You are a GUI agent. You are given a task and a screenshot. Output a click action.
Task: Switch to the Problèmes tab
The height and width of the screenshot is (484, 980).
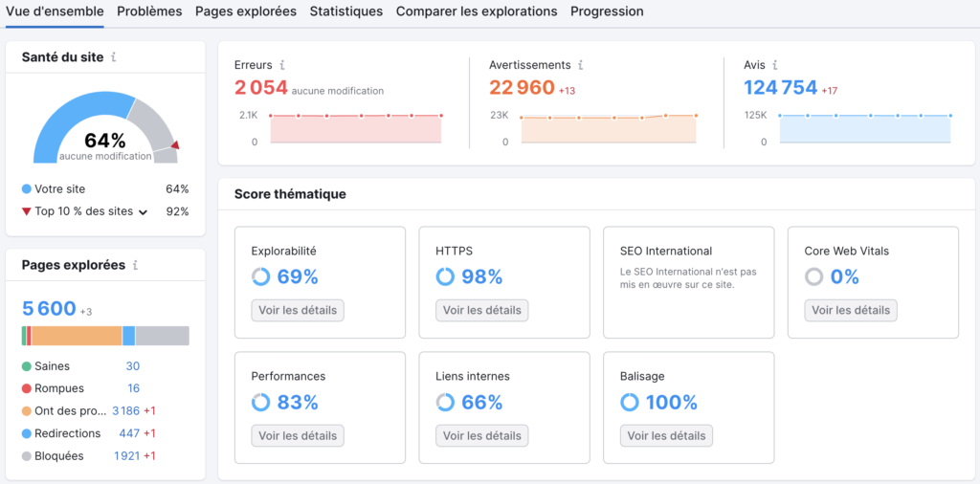(x=149, y=11)
